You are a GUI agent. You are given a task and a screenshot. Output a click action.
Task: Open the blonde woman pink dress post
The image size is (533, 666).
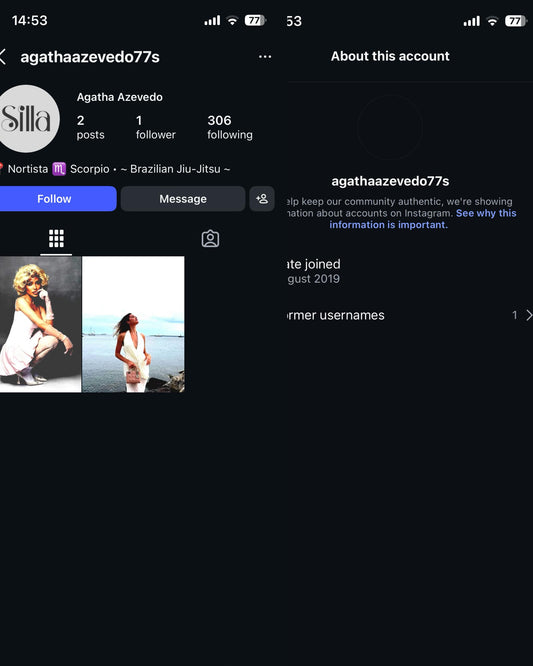[x=40, y=324]
